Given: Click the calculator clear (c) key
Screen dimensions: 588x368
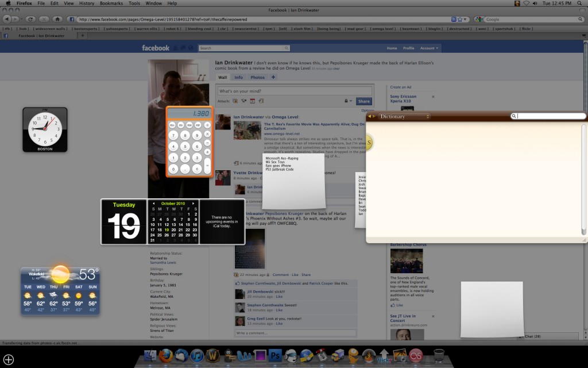Looking at the screenshot, I should coord(197,170).
